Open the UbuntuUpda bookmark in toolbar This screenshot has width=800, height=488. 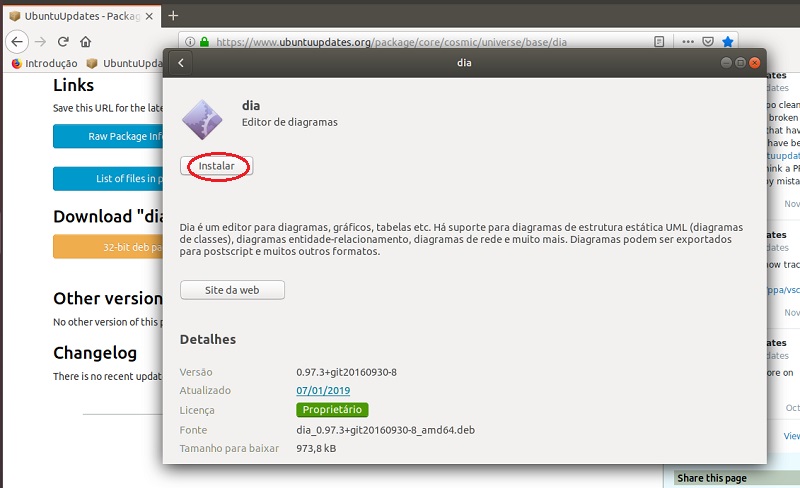[125, 63]
